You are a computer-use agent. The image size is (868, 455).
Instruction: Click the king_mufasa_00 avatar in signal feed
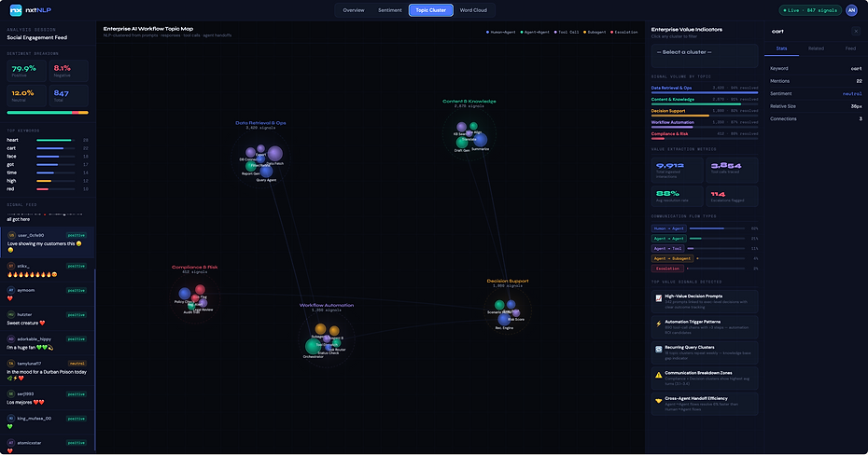point(11,419)
